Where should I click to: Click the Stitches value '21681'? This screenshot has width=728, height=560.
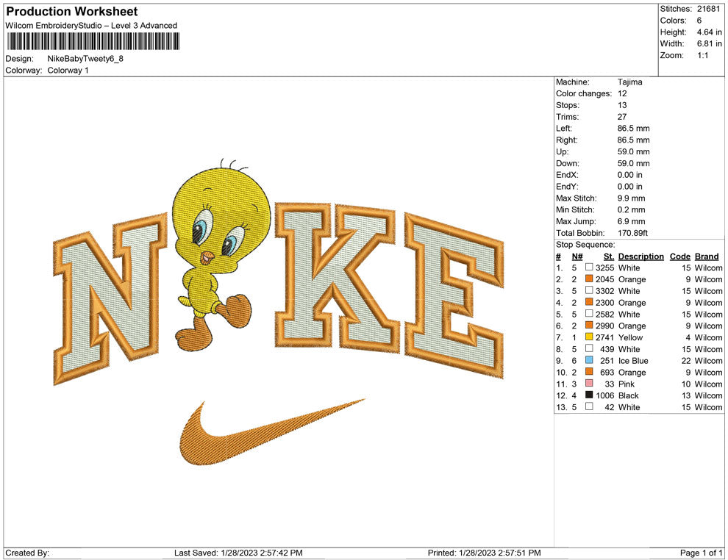[708, 9]
